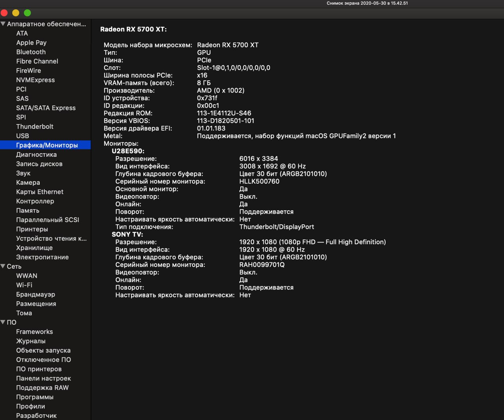Open Журналы in the software list
Image resolution: width=504 pixels, height=420 pixels.
tap(31, 341)
